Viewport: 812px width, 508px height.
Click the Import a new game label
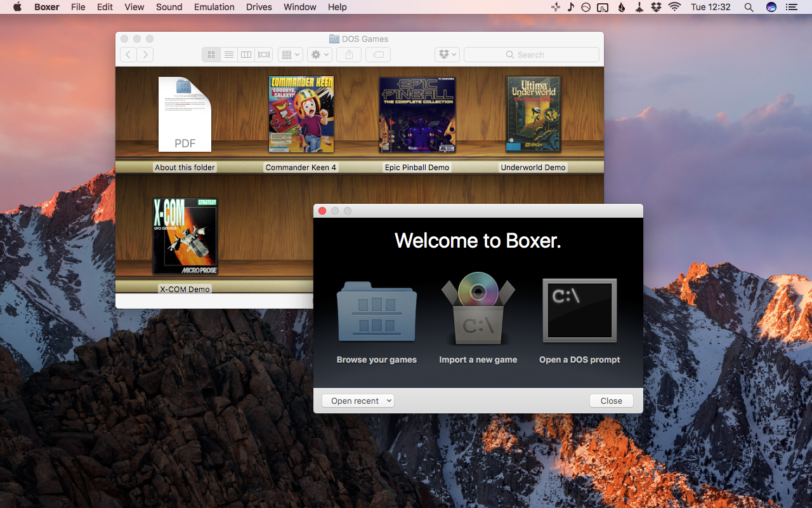click(x=478, y=359)
